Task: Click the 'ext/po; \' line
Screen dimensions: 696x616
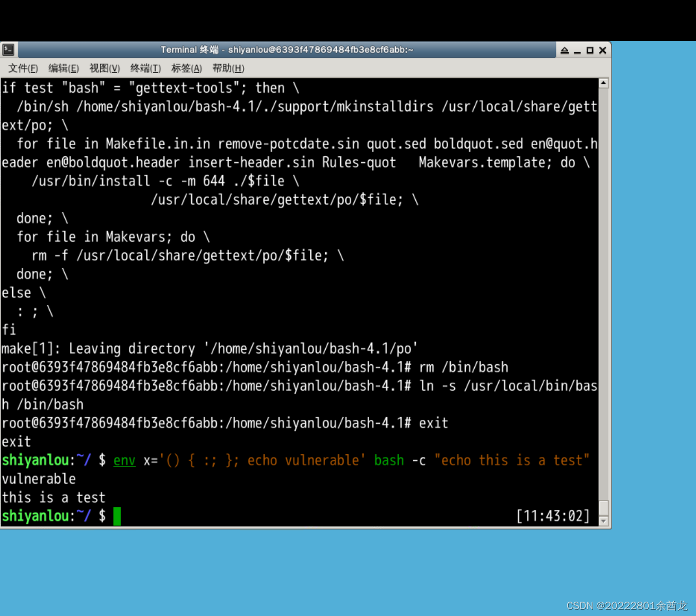Action: click(35, 125)
